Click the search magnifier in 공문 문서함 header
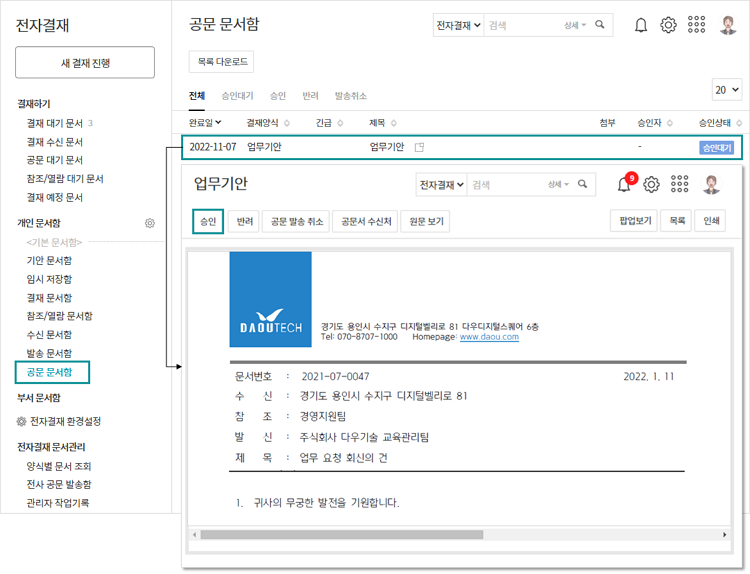The image size is (750, 574). 600,25
